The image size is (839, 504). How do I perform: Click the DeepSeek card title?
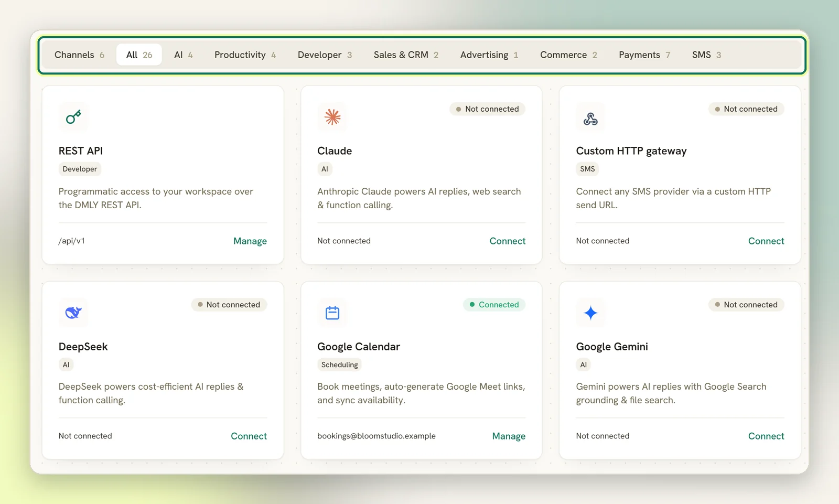pos(83,347)
